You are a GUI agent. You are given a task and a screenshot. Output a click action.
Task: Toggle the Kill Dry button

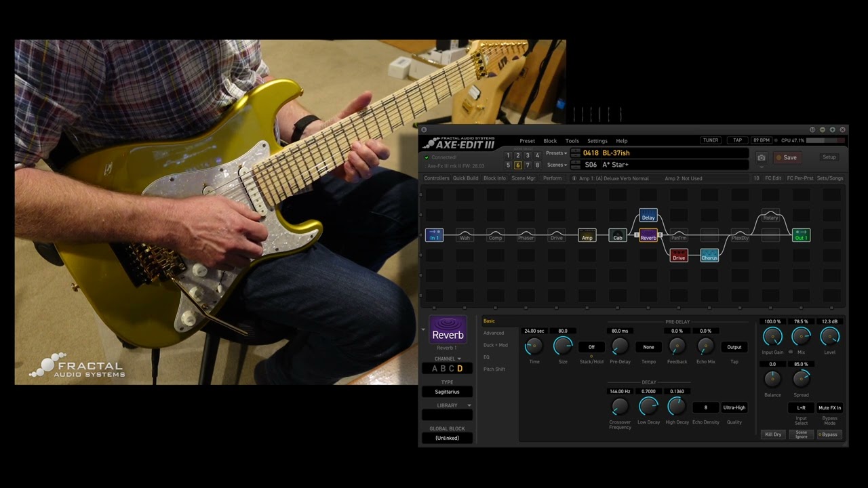(773, 434)
